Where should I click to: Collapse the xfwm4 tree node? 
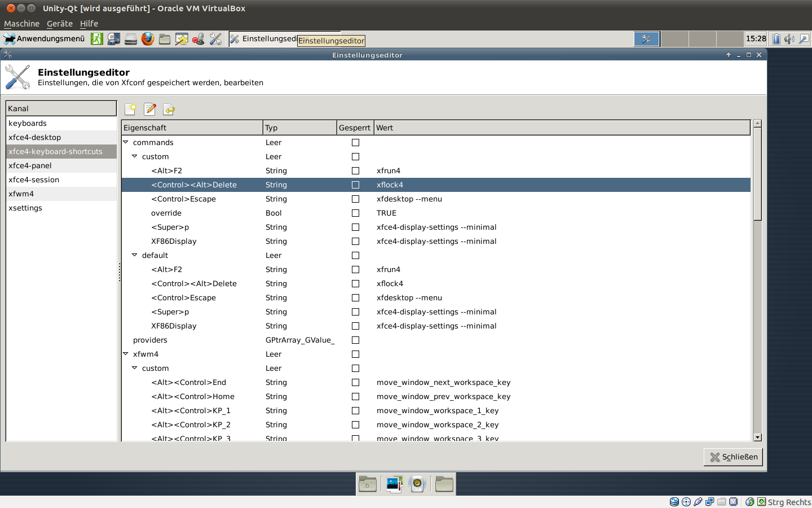click(x=126, y=354)
